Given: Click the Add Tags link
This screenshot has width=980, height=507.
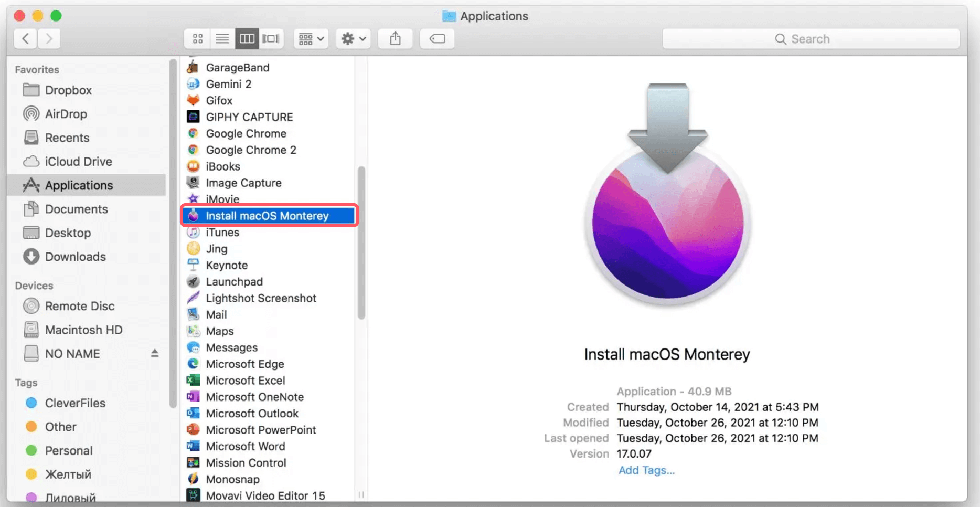Looking at the screenshot, I should (x=646, y=470).
